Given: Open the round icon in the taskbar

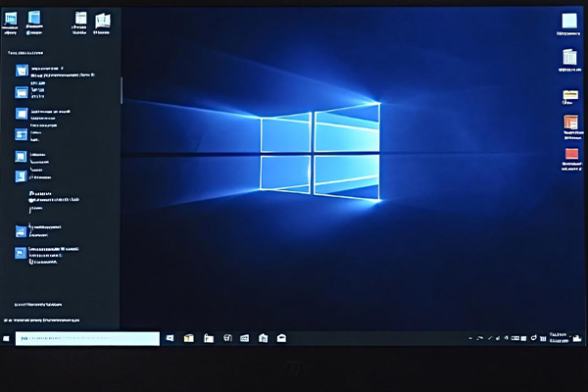Looking at the screenshot, I should click(227, 338).
